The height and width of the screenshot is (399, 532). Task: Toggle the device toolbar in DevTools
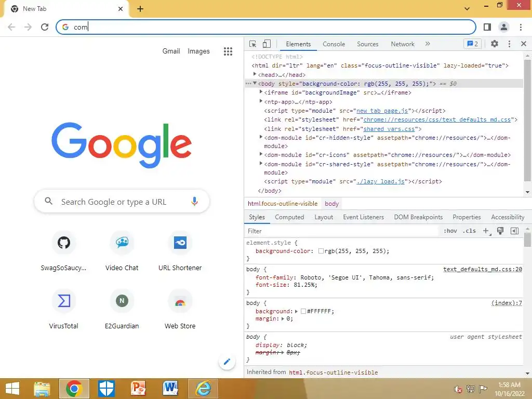(267, 44)
